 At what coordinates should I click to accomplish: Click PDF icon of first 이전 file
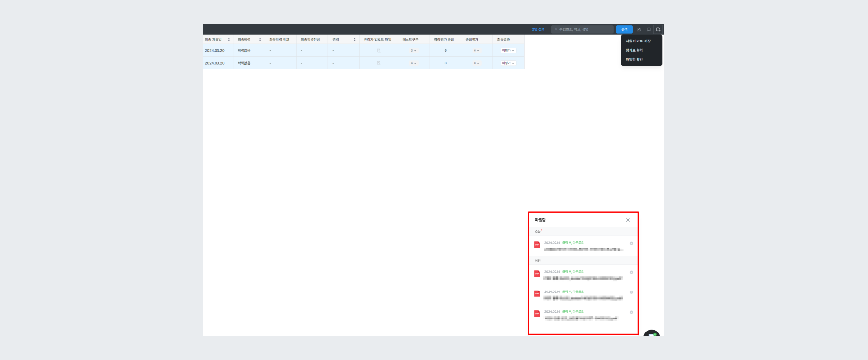[x=537, y=274]
